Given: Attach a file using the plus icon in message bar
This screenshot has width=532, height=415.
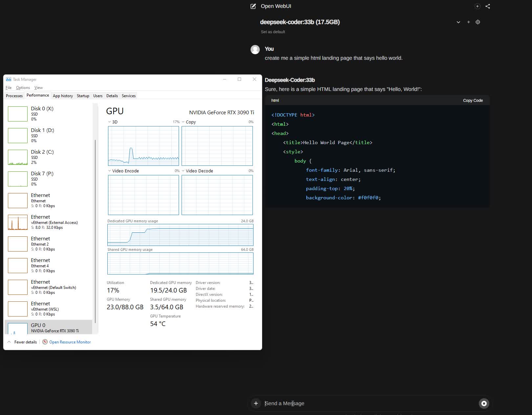Looking at the screenshot, I should point(256,403).
